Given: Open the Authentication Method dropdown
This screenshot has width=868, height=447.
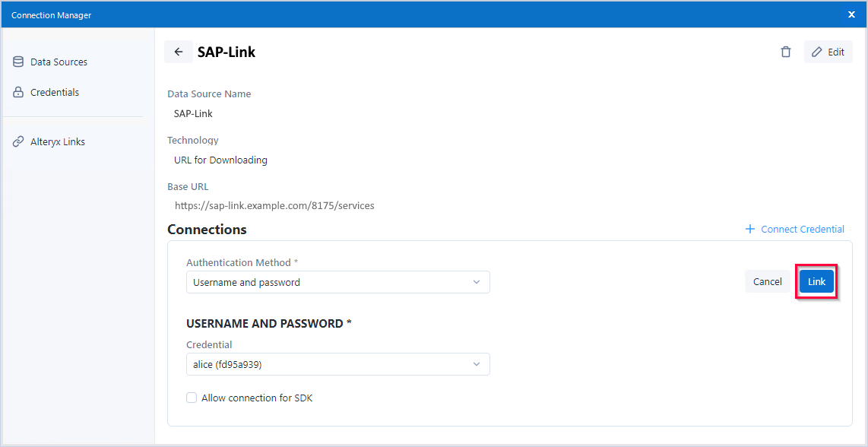Looking at the screenshot, I should (337, 283).
